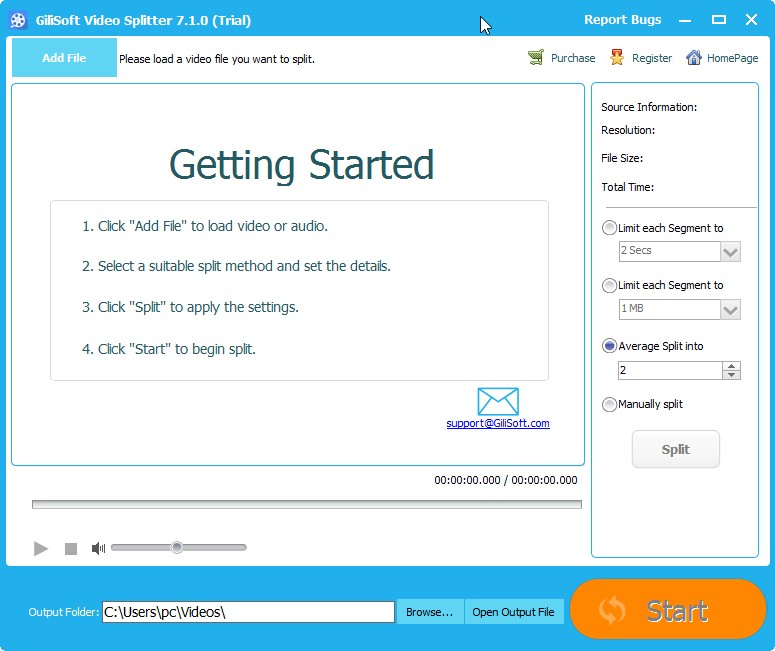Screen dimensions: 775x651
Task: Click Open Output File button
Action: tap(514, 612)
